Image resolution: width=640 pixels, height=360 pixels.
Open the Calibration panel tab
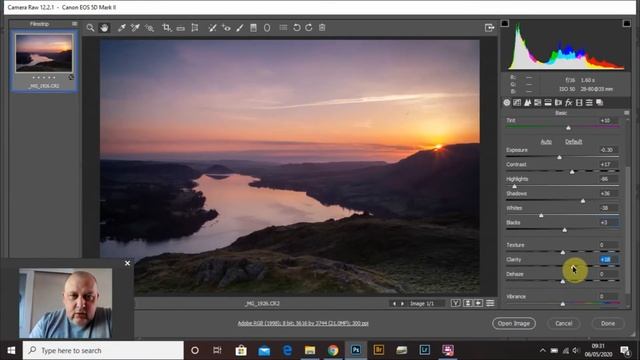(x=579, y=103)
